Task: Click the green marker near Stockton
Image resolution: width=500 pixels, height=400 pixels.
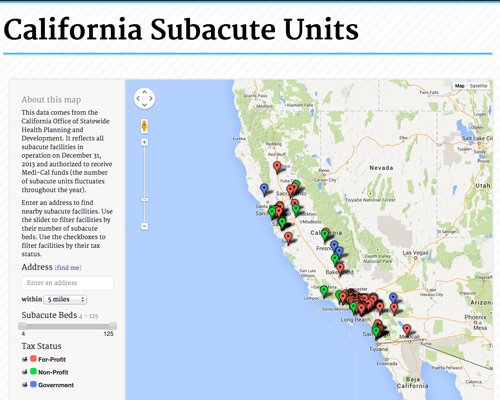Action: pyautogui.click(x=296, y=209)
